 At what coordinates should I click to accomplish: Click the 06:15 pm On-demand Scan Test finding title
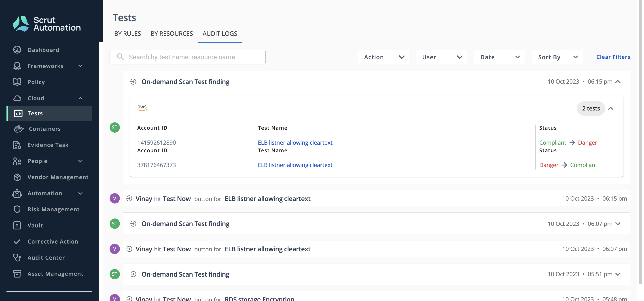[185, 82]
